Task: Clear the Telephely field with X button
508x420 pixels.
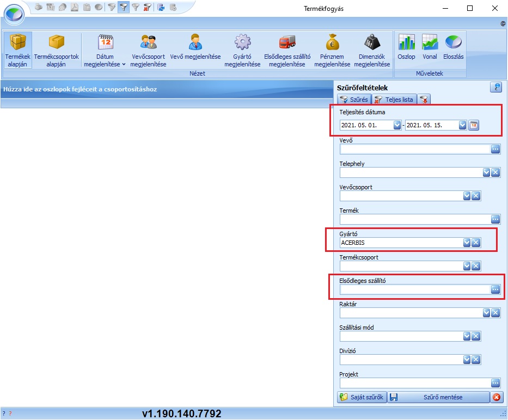Action: point(495,172)
